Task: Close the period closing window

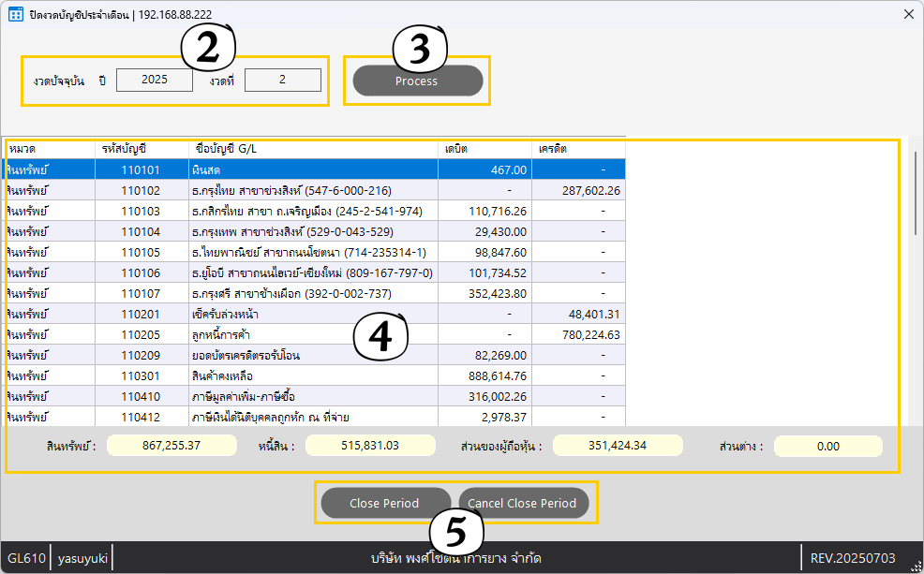Action: point(909,14)
